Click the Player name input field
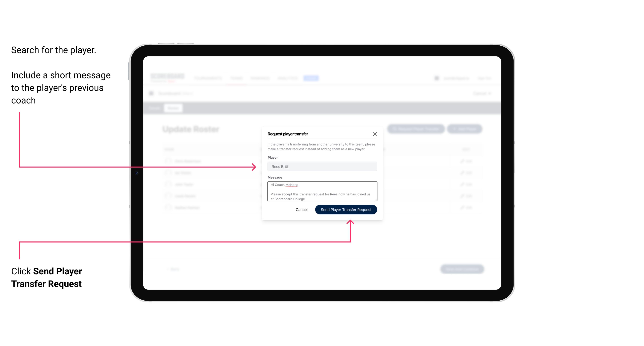Viewport: 644px width, 346px height. point(321,167)
